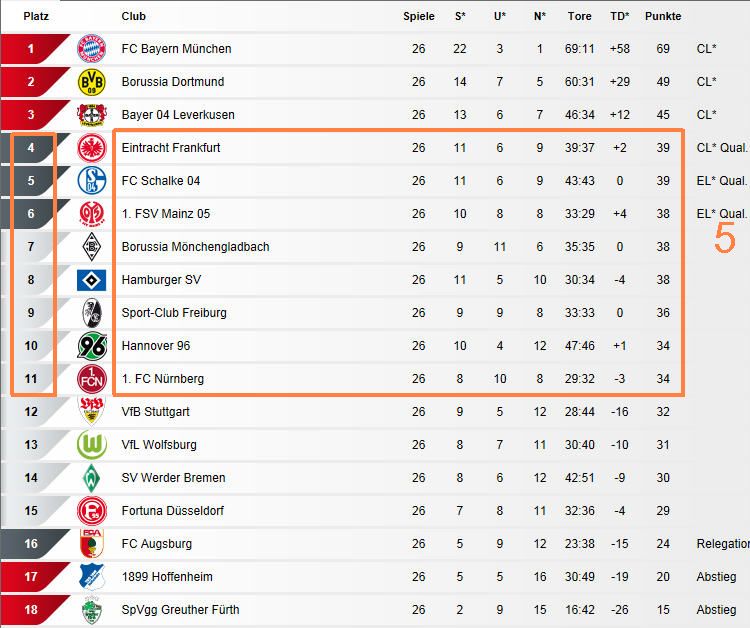
Task: Click the Eintracht Frankfurt eagle logo
Action: 91,148
